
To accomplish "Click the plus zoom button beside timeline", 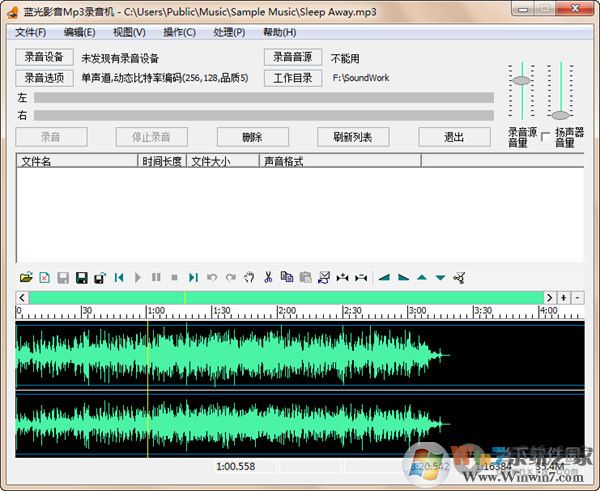I will click(x=564, y=298).
